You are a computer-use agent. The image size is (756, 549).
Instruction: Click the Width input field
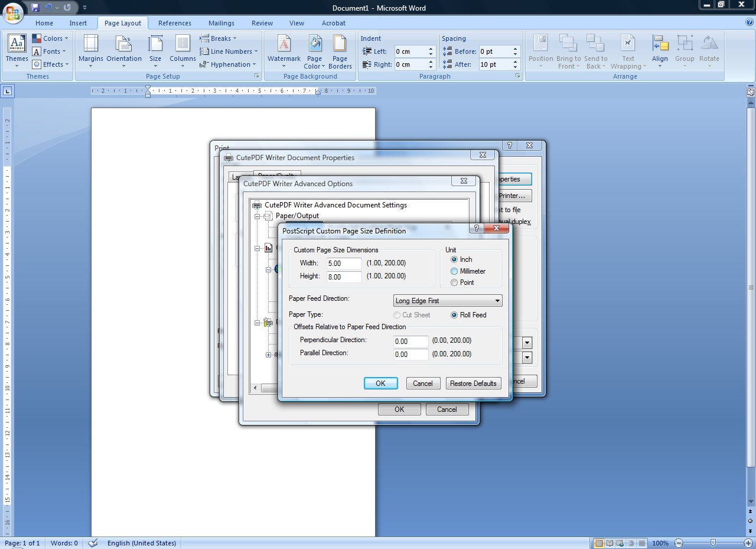tap(343, 263)
